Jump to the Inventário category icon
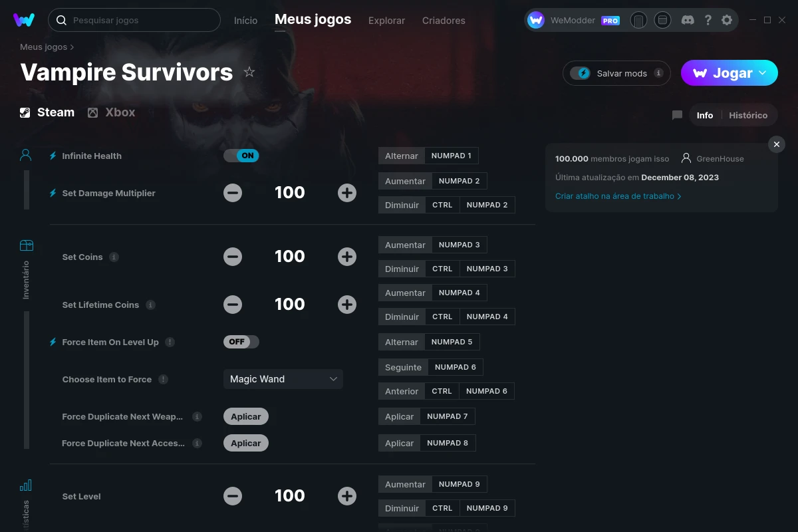 pos(26,245)
